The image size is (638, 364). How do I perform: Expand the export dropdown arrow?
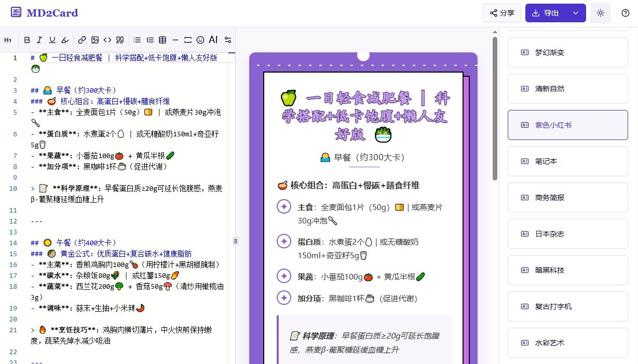[x=576, y=13]
